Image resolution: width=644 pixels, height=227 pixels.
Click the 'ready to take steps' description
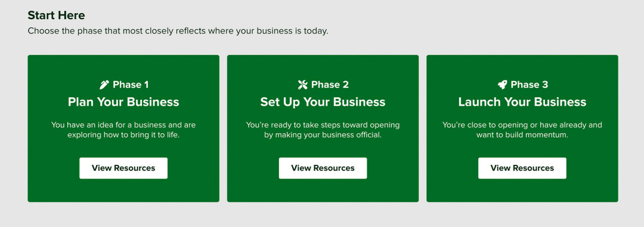(323, 130)
